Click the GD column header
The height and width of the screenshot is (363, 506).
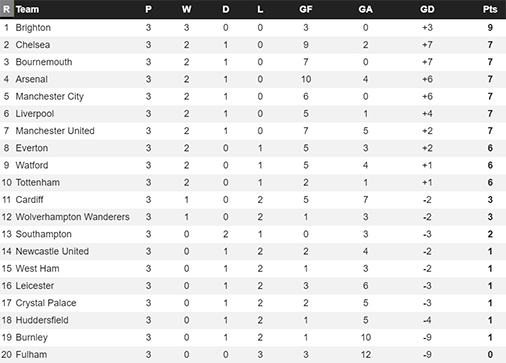coord(427,9)
